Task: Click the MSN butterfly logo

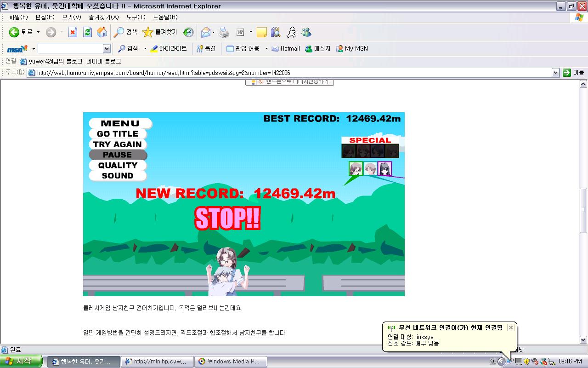Action: click(x=17, y=49)
